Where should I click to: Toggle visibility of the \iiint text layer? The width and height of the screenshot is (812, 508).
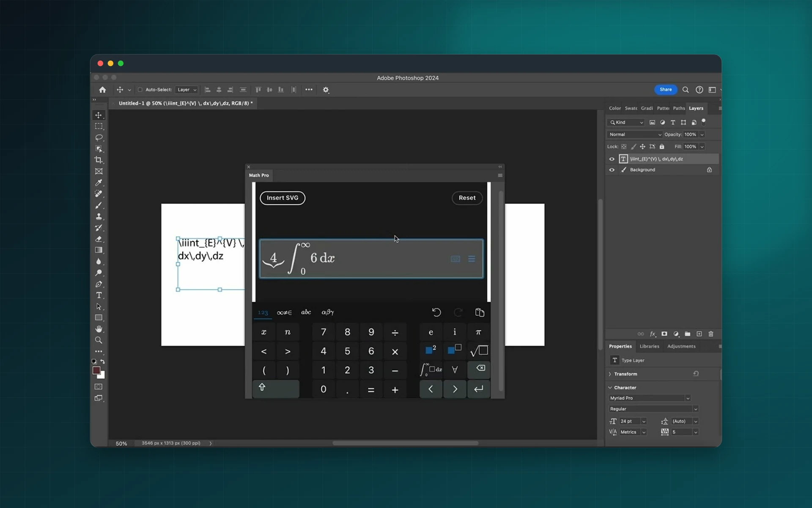pyautogui.click(x=612, y=159)
